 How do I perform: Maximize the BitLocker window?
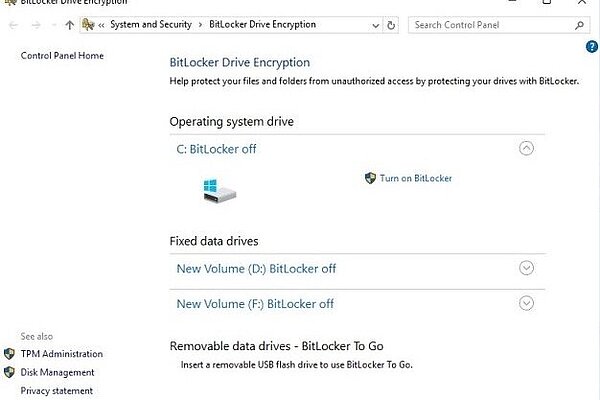coord(547,2)
